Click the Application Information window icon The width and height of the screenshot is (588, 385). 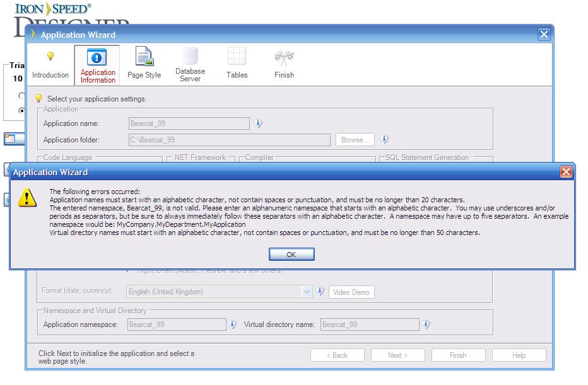point(97,57)
